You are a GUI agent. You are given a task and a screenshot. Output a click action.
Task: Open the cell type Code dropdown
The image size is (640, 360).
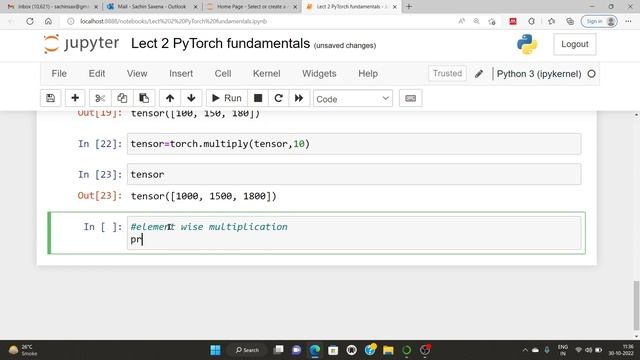pos(353,99)
